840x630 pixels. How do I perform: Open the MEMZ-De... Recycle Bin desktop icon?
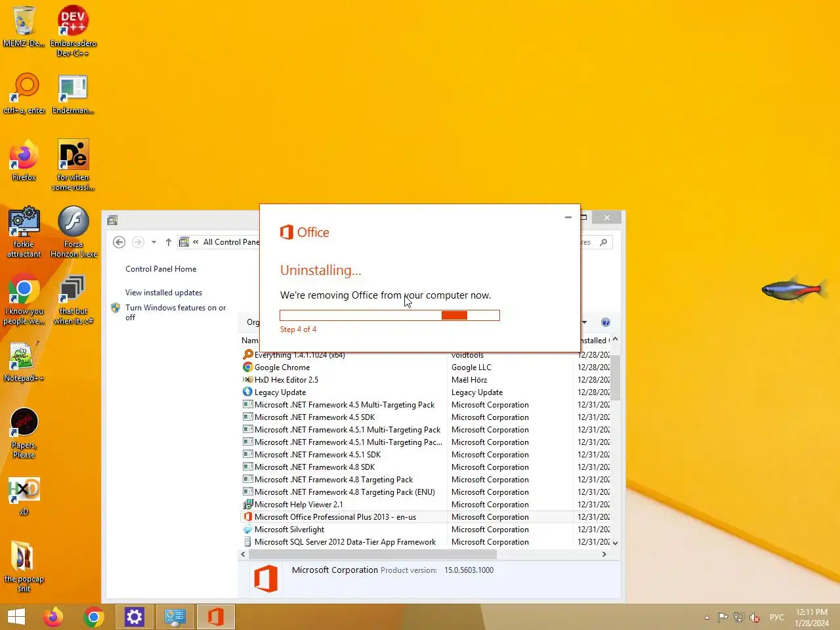pyautogui.click(x=24, y=26)
